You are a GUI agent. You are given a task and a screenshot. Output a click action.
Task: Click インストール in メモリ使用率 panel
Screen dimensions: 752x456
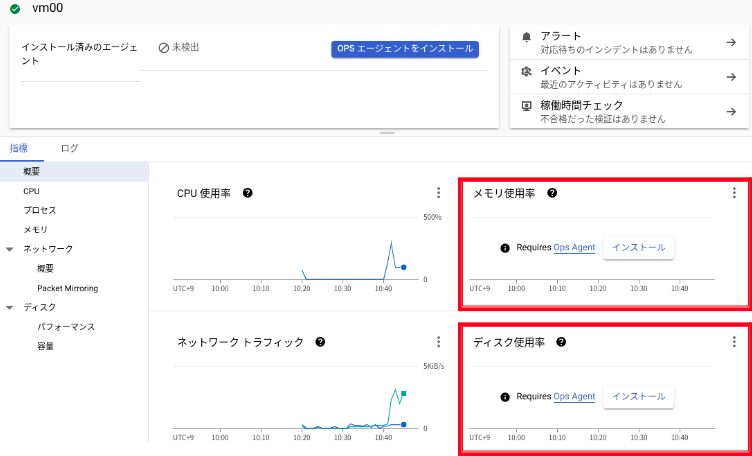coord(638,248)
